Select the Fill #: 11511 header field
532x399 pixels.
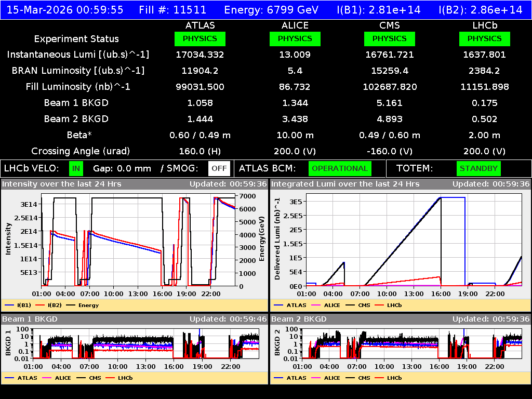pos(173,9)
